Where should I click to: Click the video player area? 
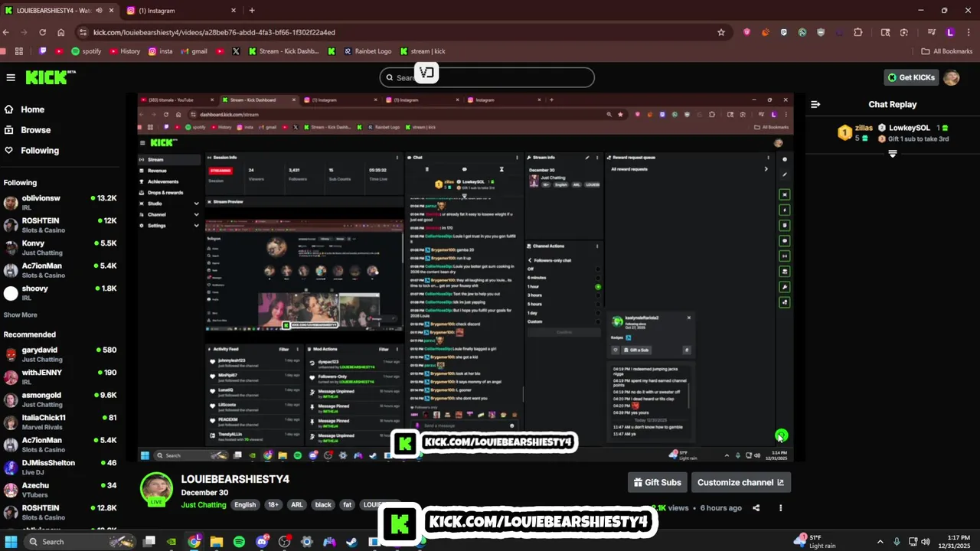coord(465,277)
